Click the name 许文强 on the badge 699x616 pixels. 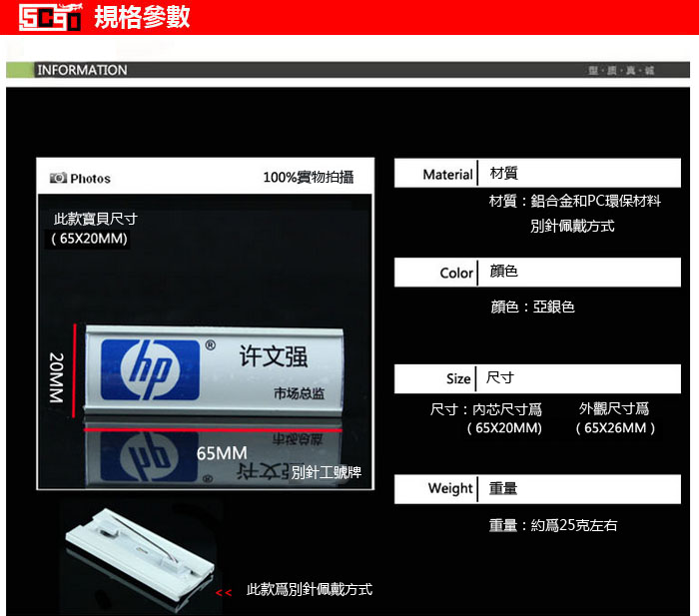pyautogui.click(x=274, y=355)
